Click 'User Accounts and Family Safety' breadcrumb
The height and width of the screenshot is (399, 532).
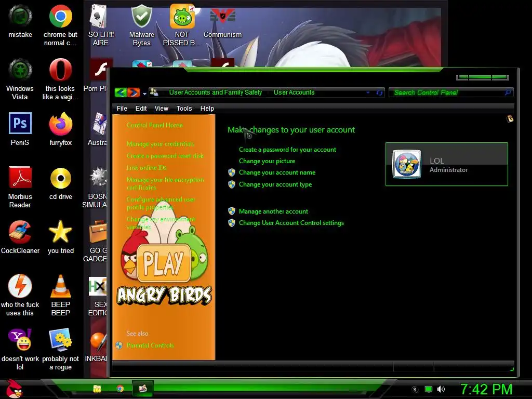[x=216, y=92]
